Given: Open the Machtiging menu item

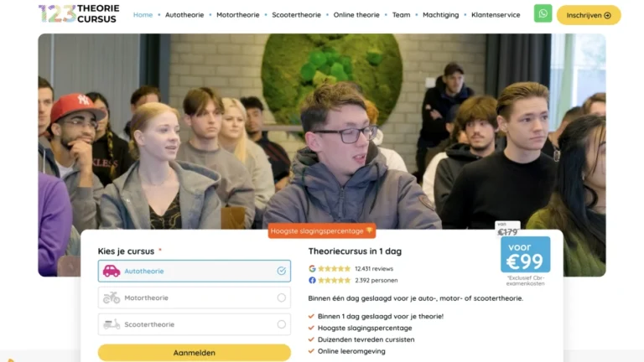Looking at the screenshot, I should pos(441,15).
